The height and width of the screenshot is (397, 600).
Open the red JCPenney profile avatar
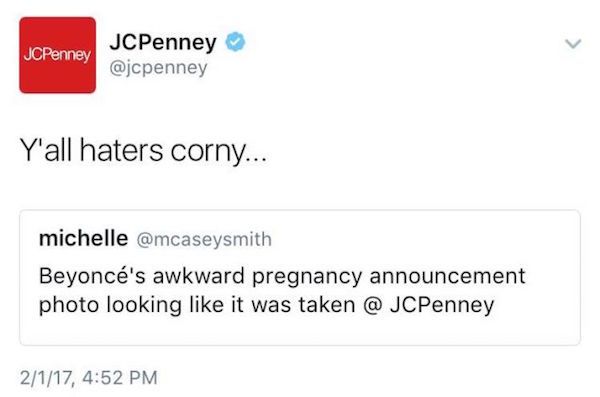point(57,55)
